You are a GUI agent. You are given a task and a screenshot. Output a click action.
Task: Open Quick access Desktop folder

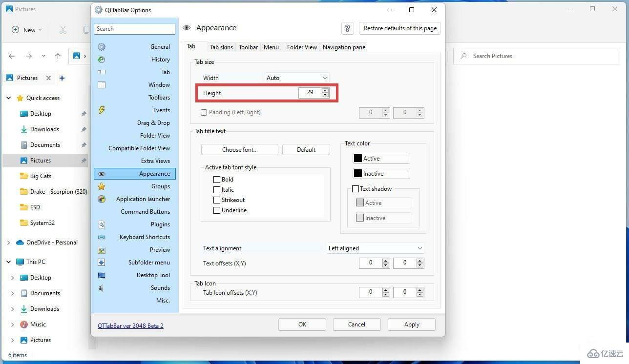[41, 114]
